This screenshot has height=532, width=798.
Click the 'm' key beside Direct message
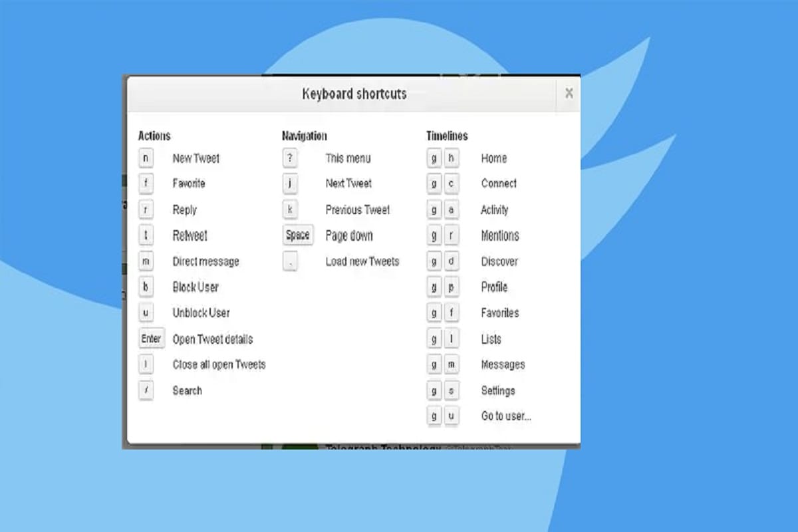(146, 261)
